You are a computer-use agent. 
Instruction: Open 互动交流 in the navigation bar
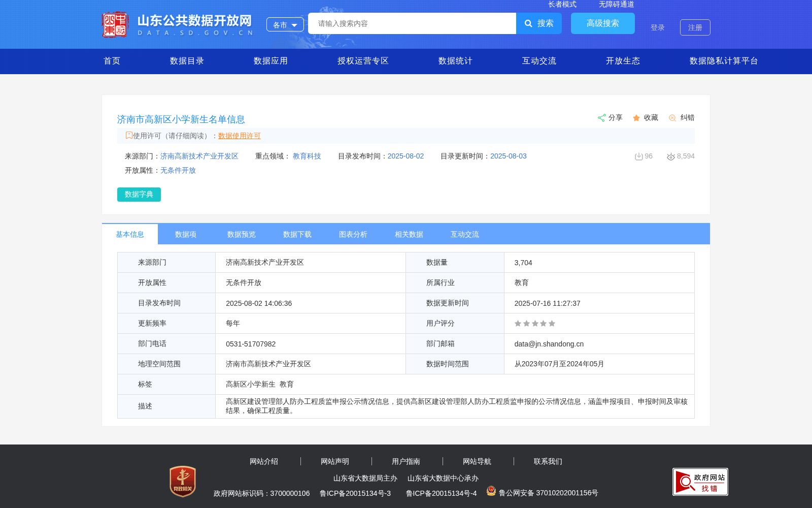click(x=539, y=61)
